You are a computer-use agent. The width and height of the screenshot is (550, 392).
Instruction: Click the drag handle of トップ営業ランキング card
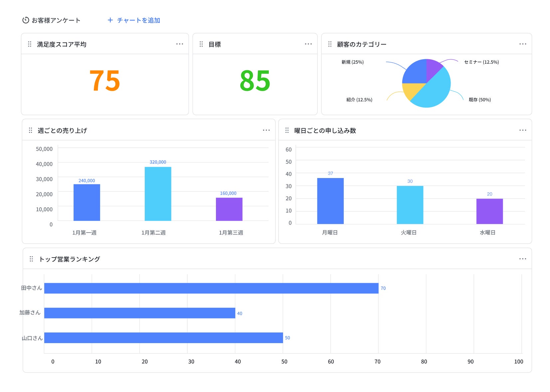point(31,259)
